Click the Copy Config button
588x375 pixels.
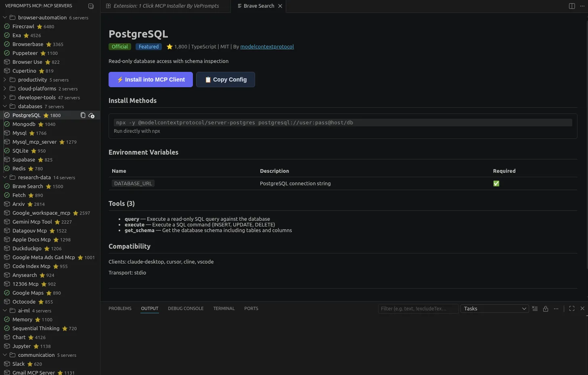tap(226, 80)
